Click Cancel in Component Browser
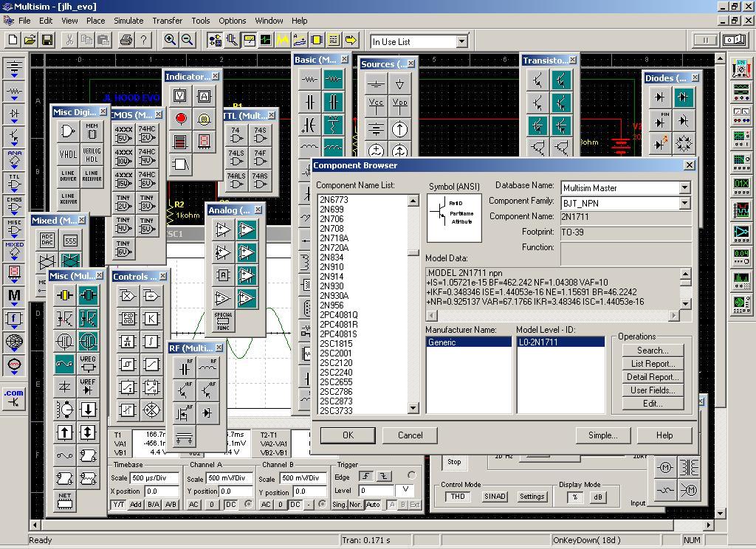 pyautogui.click(x=410, y=435)
